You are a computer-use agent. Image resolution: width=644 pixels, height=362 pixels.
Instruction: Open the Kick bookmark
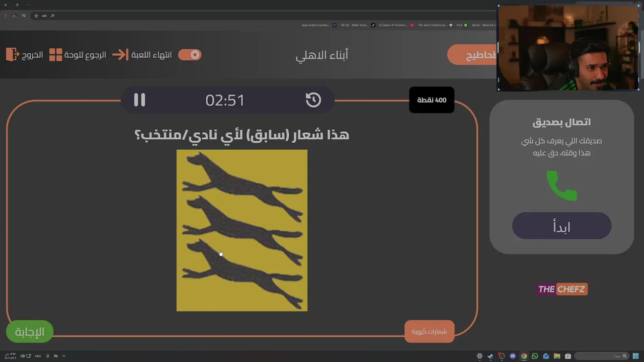pyautogui.click(x=462, y=25)
